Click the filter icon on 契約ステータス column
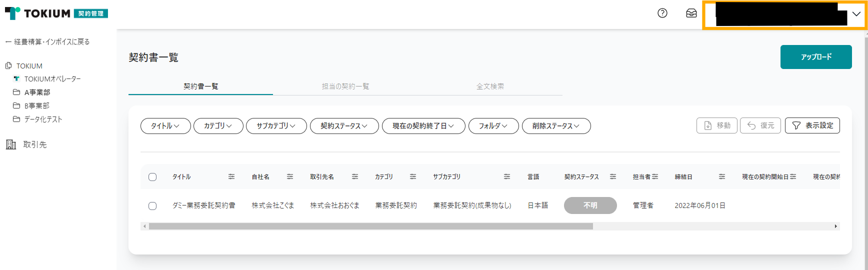Image resolution: width=868 pixels, height=270 pixels. pos(613,176)
